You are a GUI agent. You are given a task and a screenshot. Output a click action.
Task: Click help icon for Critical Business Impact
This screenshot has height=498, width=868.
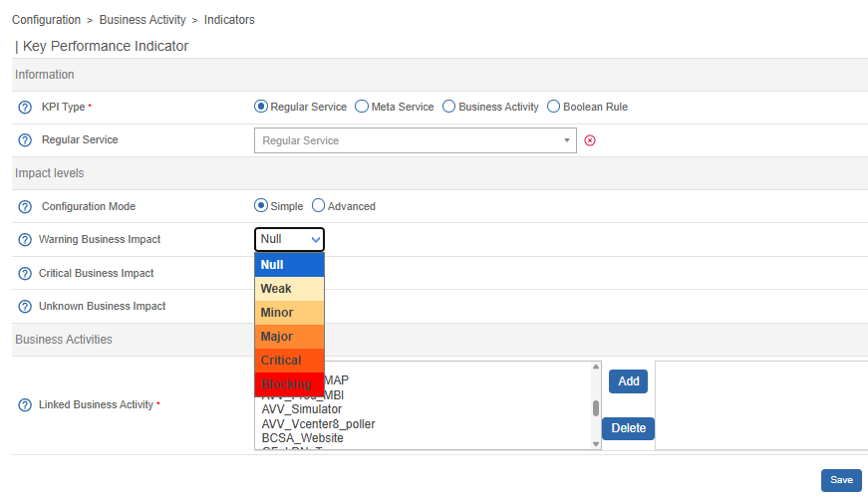pyautogui.click(x=26, y=274)
